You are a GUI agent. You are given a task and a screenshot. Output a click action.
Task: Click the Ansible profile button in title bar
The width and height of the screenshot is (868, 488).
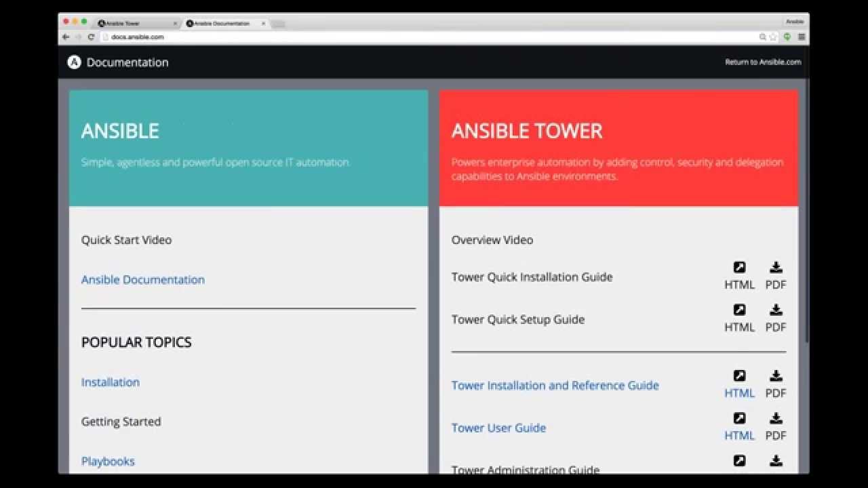tap(795, 22)
